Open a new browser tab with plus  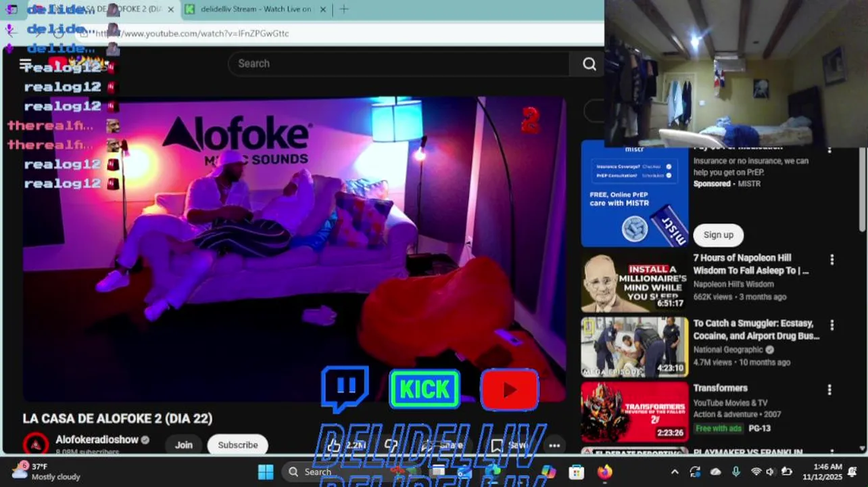344,9
